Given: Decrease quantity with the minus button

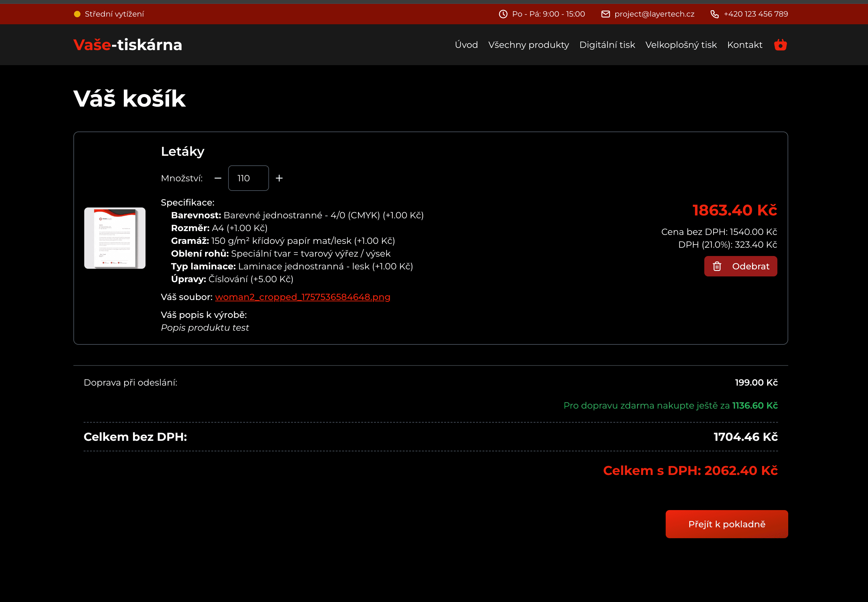Looking at the screenshot, I should [x=218, y=178].
